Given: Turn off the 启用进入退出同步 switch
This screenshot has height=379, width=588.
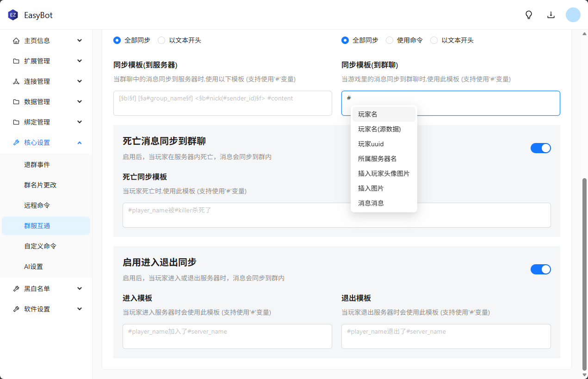Looking at the screenshot, I should point(540,269).
